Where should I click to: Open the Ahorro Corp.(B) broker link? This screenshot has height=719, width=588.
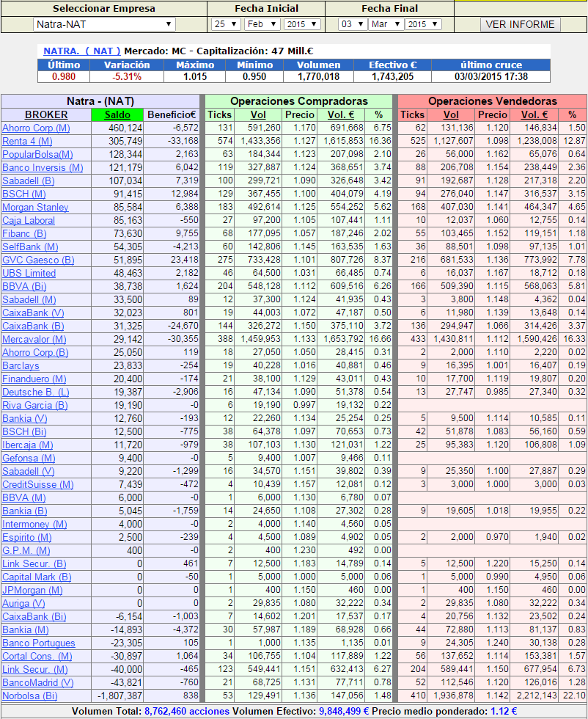(x=35, y=353)
